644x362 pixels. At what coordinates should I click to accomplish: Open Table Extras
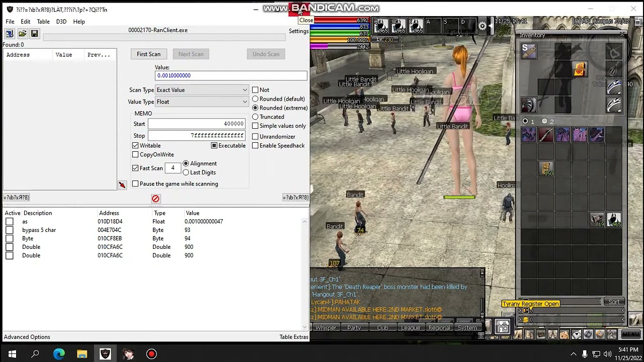[x=294, y=337]
